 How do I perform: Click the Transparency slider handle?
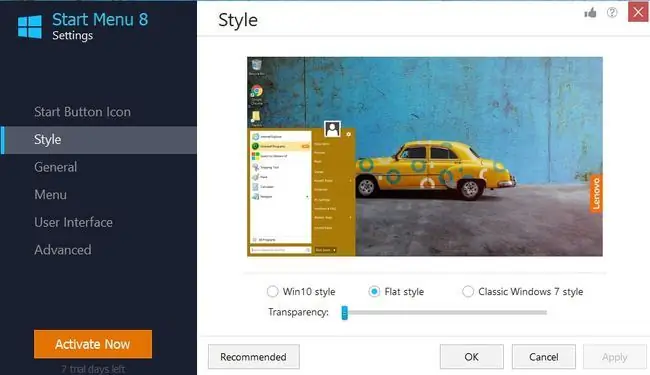coord(344,313)
